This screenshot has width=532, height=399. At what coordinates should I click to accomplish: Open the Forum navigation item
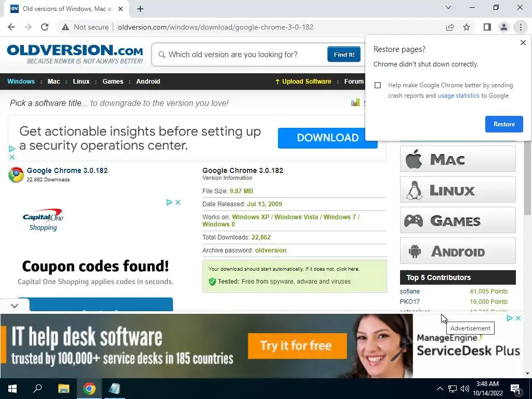(354, 82)
